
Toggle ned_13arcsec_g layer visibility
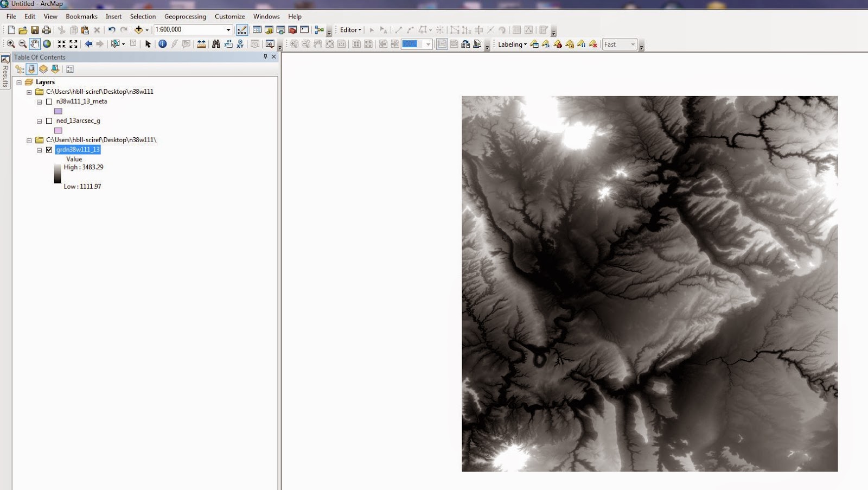pyautogui.click(x=49, y=121)
